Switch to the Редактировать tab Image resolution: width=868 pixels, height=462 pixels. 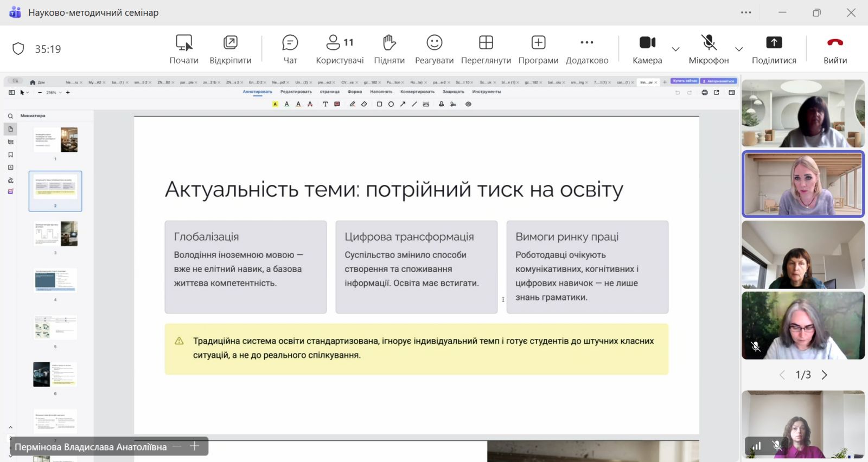296,92
